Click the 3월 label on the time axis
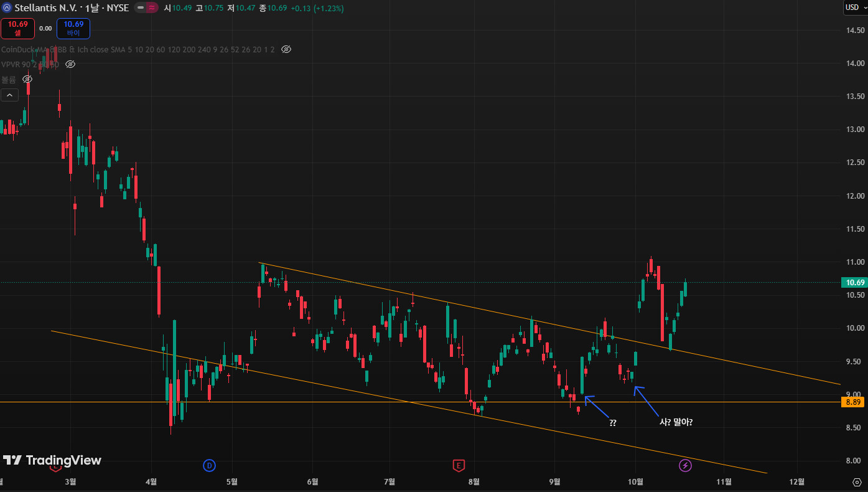868x492 pixels. click(x=70, y=481)
